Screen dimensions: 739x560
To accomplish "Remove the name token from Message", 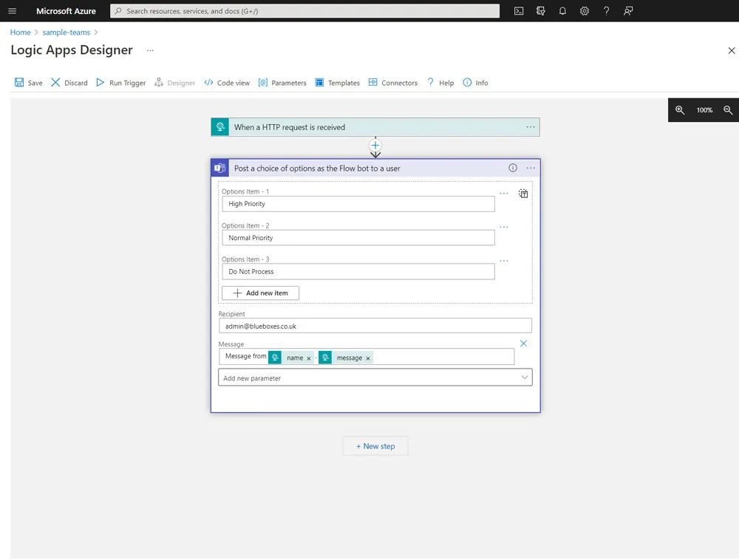I will [x=309, y=358].
